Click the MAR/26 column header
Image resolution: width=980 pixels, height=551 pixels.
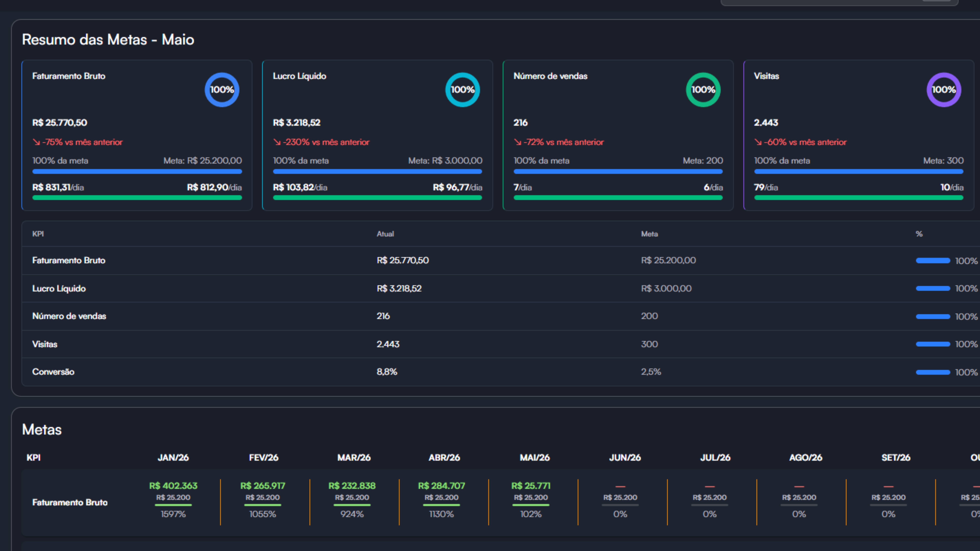click(x=354, y=458)
